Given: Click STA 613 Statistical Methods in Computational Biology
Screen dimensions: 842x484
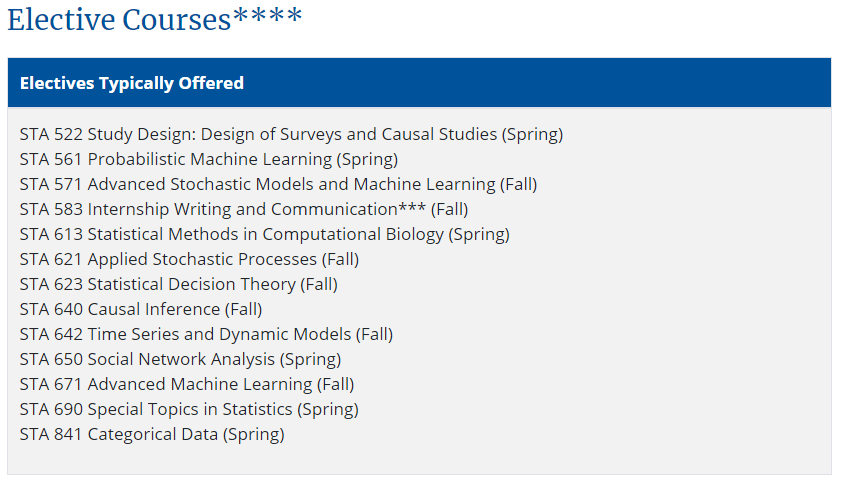Looking at the screenshot, I should pyautogui.click(x=265, y=234).
